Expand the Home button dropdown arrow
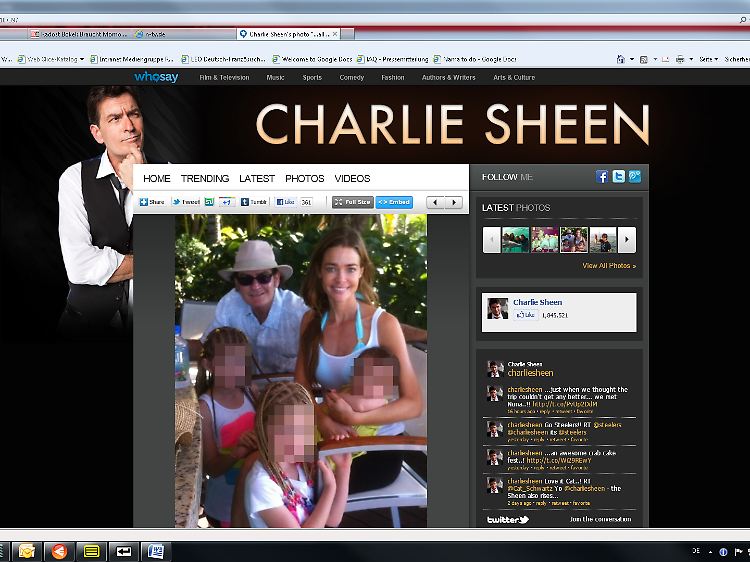750x562 pixels. pyautogui.click(x=632, y=59)
